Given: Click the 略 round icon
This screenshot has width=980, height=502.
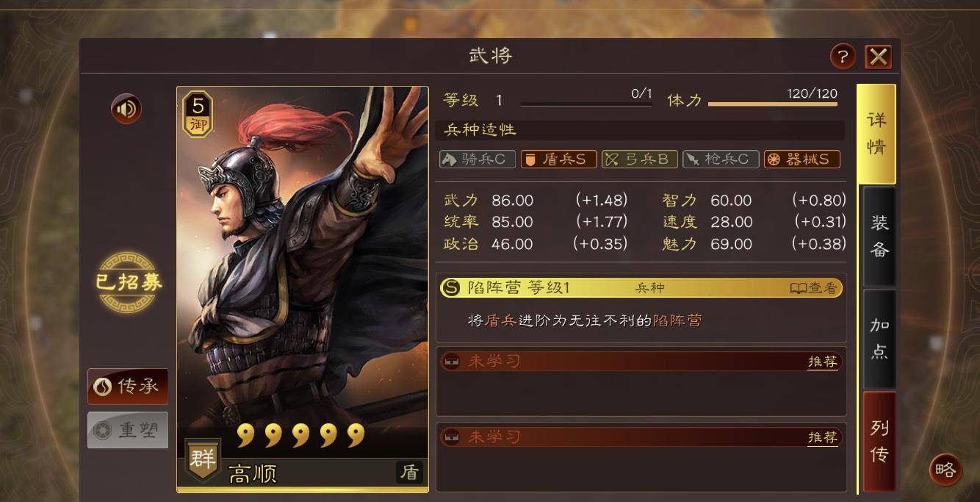Looking at the screenshot, I should [945, 470].
